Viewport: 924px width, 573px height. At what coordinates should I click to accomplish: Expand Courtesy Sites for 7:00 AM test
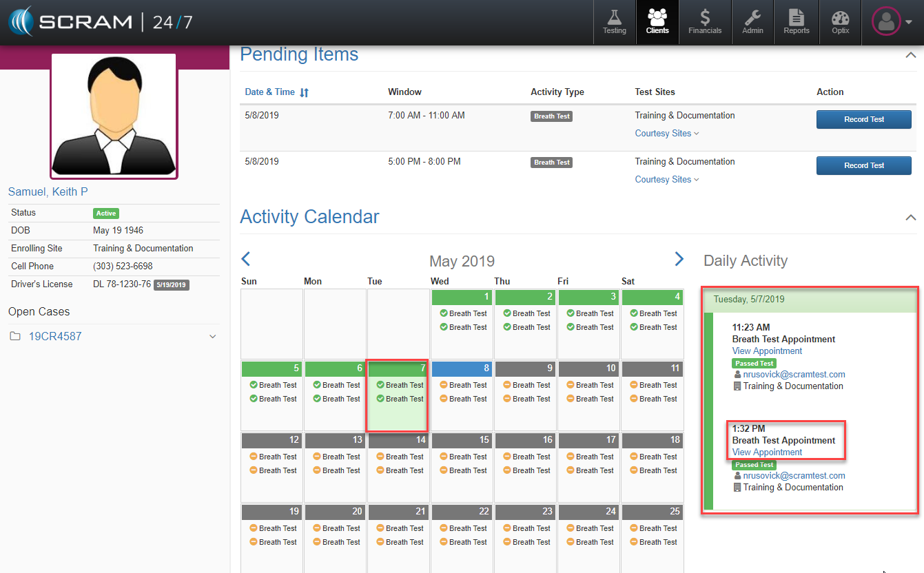click(666, 134)
